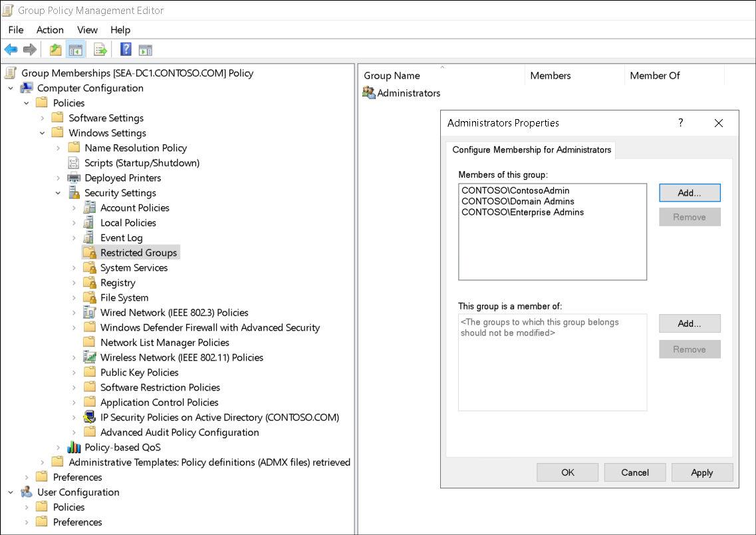Click the Administrators group icon in list
The image size is (756, 535).
(369, 92)
